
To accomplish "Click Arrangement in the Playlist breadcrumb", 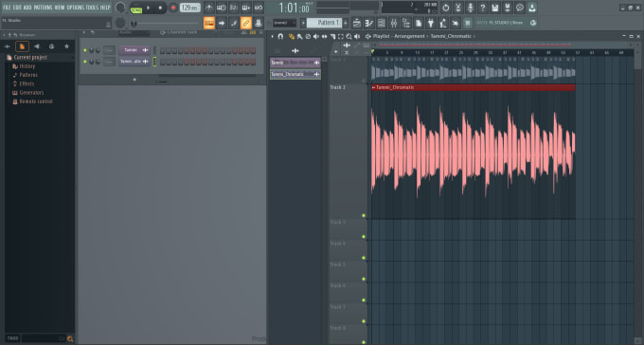I will coord(410,37).
